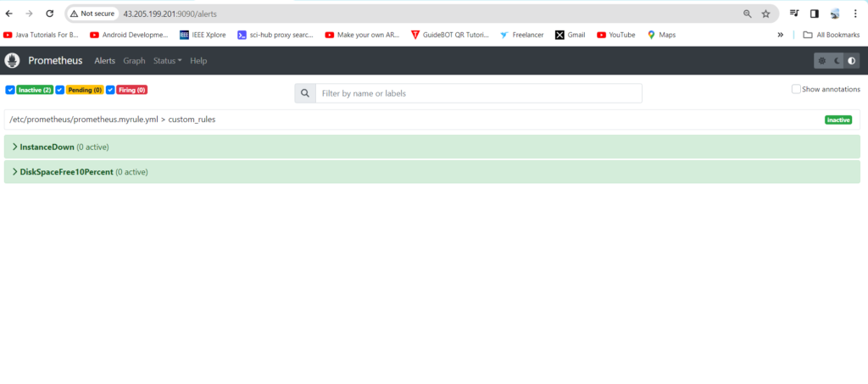Toggle the Pending (0) alerts checkbox
Screen dimensions: 868x384
(60, 90)
